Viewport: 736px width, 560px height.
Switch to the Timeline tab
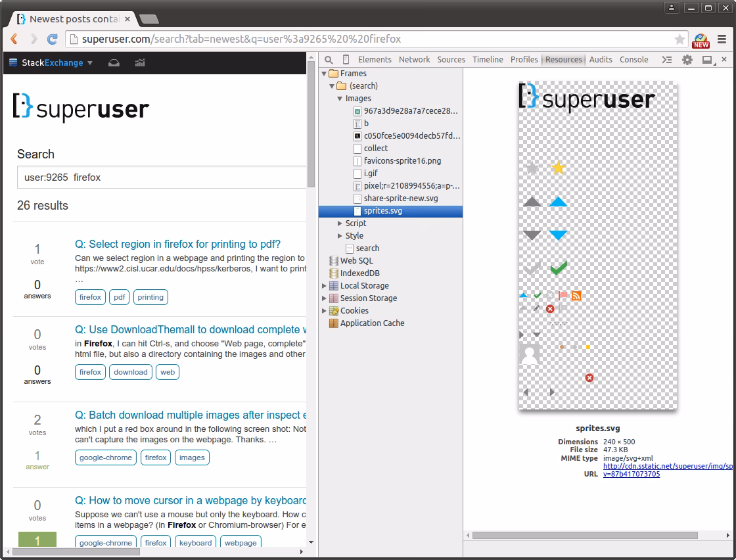tap(488, 60)
